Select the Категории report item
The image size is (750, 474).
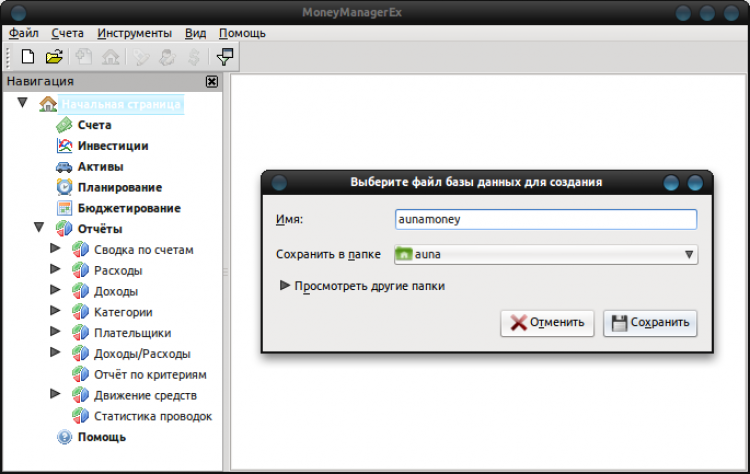click(x=123, y=312)
